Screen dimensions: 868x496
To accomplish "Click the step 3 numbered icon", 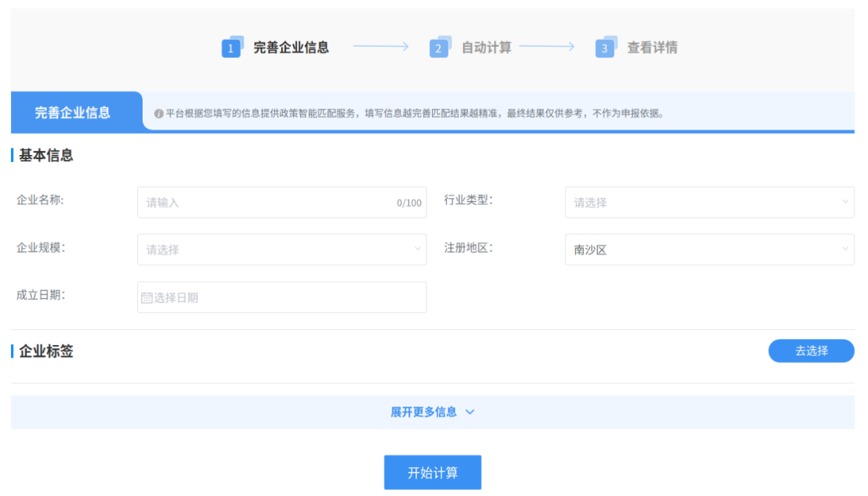I will [605, 48].
